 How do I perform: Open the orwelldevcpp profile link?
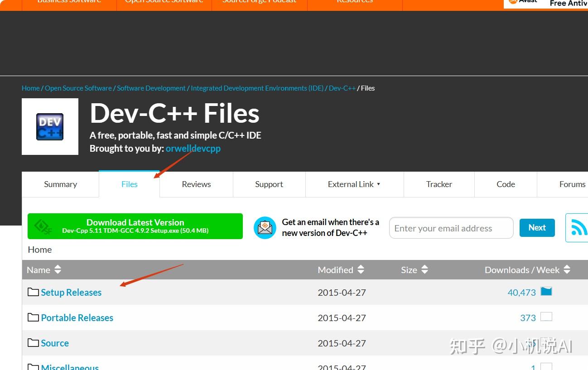click(x=193, y=148)
